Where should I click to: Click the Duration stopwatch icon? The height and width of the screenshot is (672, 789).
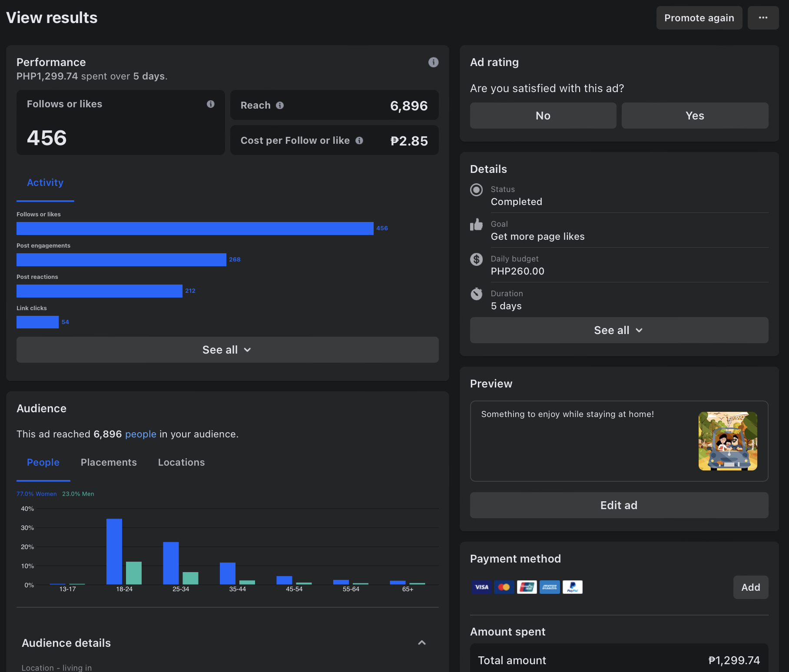tap(477, 294)
